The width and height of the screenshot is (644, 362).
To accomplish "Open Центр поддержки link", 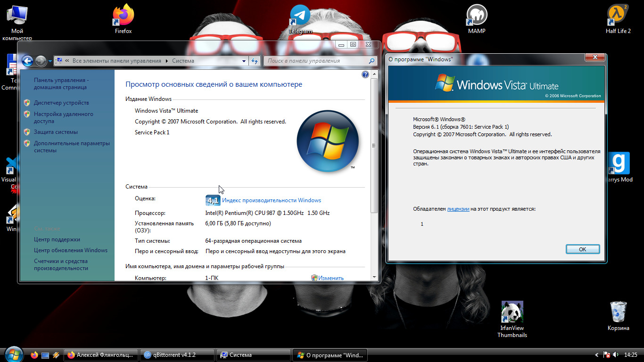I will [57, 239].
